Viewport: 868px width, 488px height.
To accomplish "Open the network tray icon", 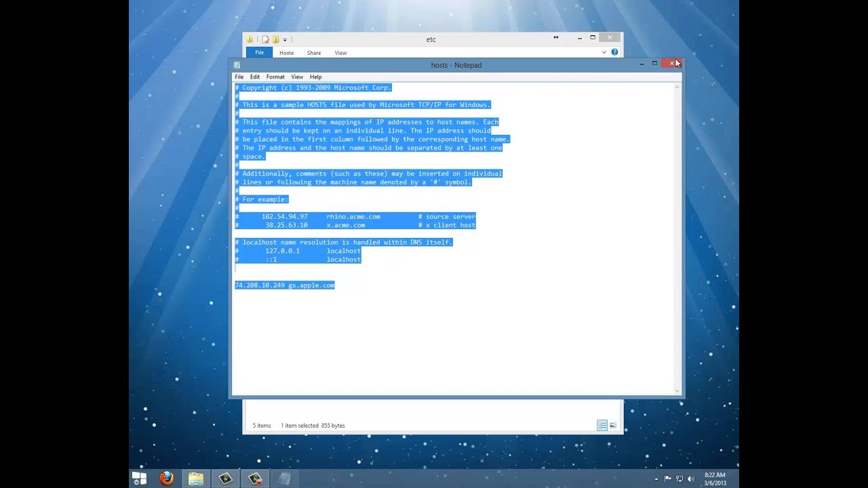I will click(679, 479).
